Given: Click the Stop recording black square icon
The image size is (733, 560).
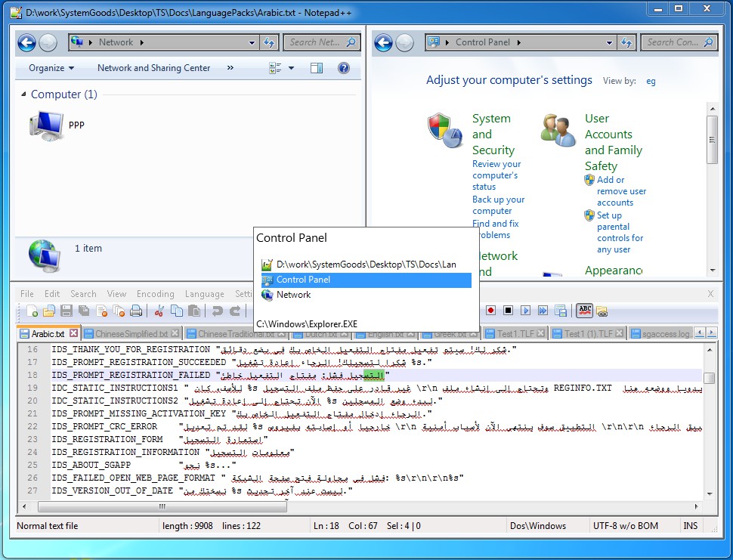Looking at the screenshot, I should click(508, 311).
